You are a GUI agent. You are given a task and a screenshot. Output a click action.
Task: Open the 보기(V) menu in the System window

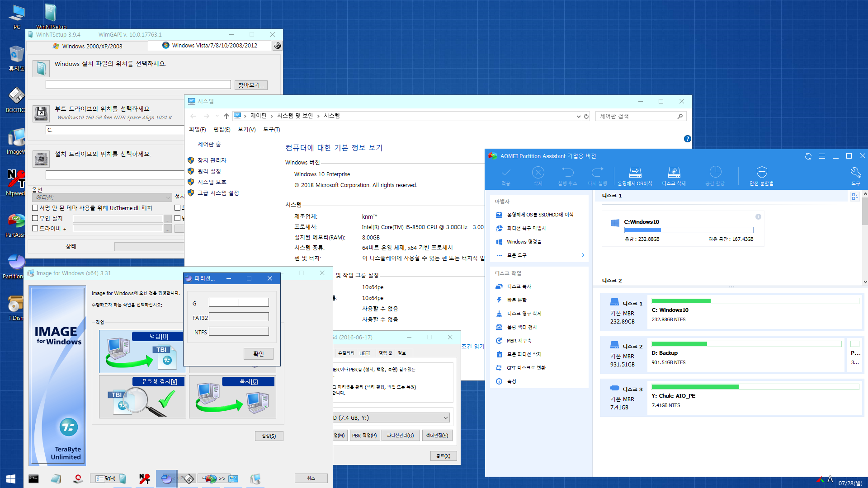246,130
